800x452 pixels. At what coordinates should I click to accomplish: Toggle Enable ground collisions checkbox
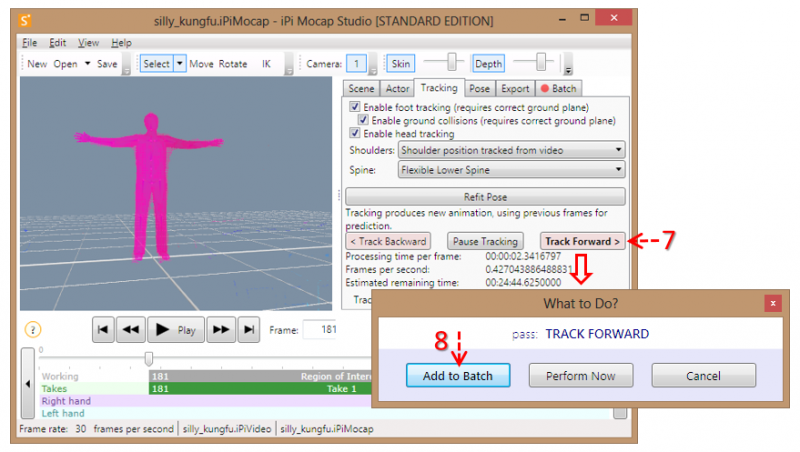(x=363, y=120)
